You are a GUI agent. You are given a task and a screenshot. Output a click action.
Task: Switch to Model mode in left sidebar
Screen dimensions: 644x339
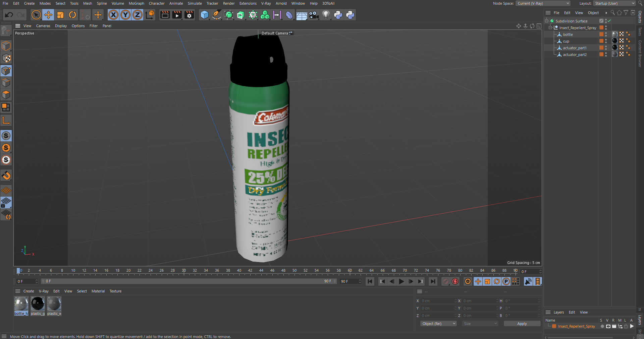click(6, 46)
